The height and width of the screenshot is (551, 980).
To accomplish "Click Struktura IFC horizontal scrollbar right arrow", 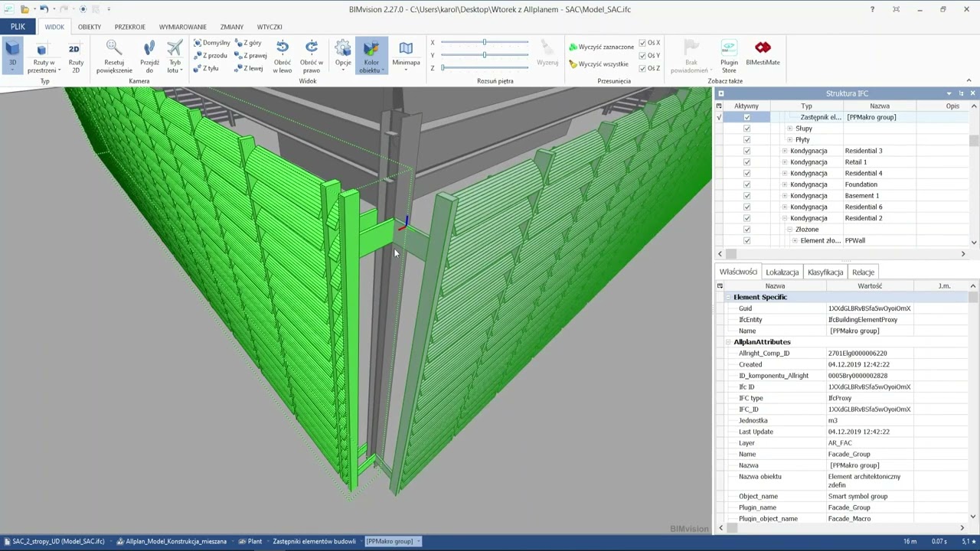I will [963, 253].
